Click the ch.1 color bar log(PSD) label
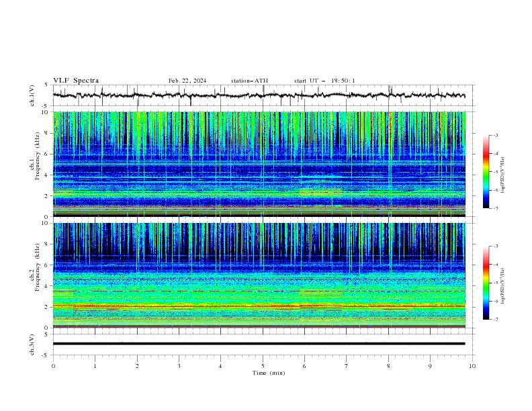 pos(503,175)
